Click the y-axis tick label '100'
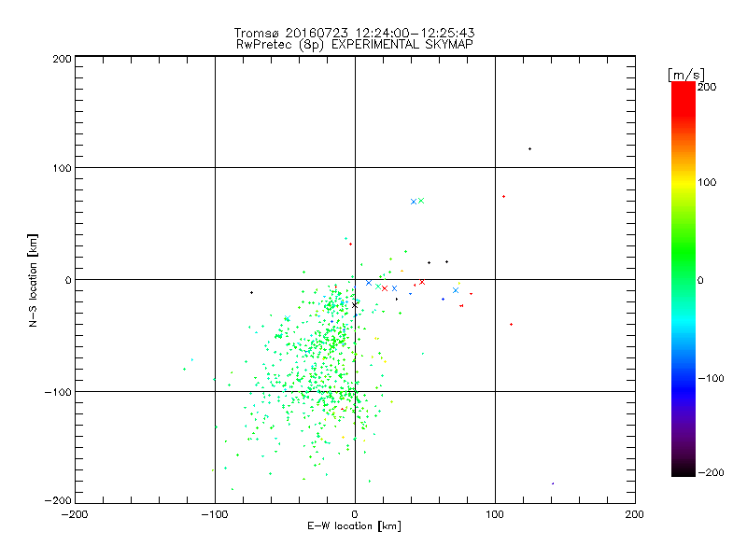747x560 pixels. coord(62,169)
